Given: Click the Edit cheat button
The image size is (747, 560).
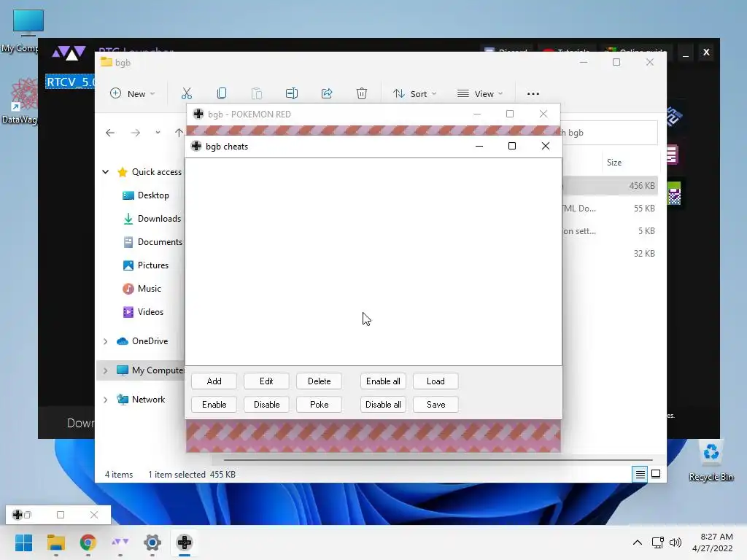Looking at the screenshot, I should click(x=266, y=381).
